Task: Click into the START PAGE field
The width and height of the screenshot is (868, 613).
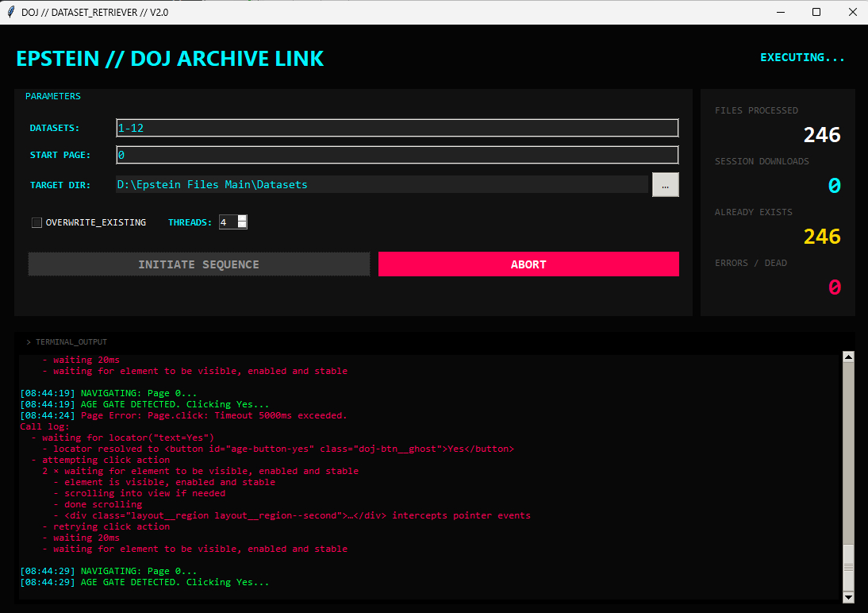Action: pos(397,155)
